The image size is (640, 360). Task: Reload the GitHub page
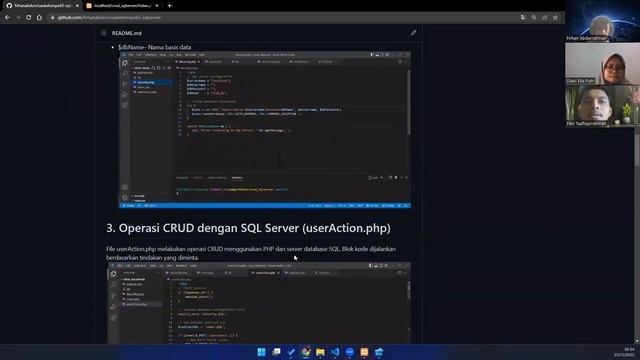pyautogui.click(x=29, y=18)
